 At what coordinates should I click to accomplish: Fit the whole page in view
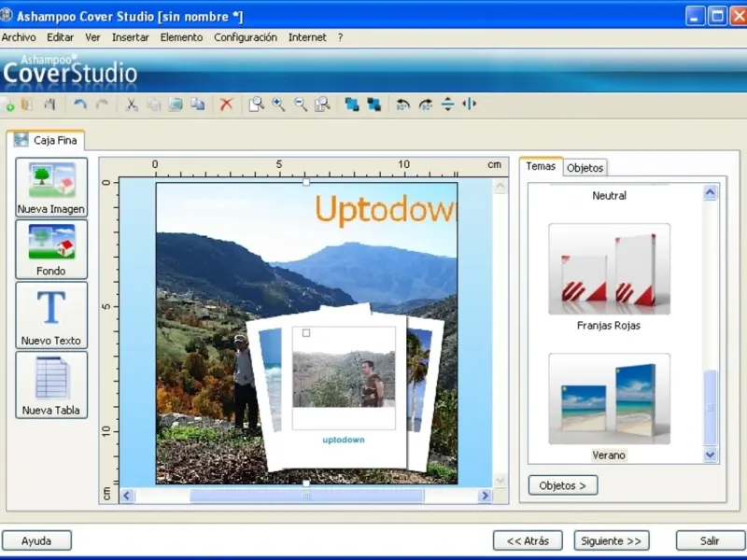point(256,105)
